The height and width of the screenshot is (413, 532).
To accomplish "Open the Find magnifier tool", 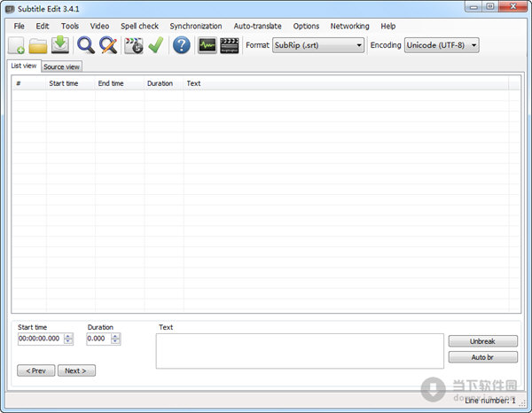I will click(x=86, y=45).
